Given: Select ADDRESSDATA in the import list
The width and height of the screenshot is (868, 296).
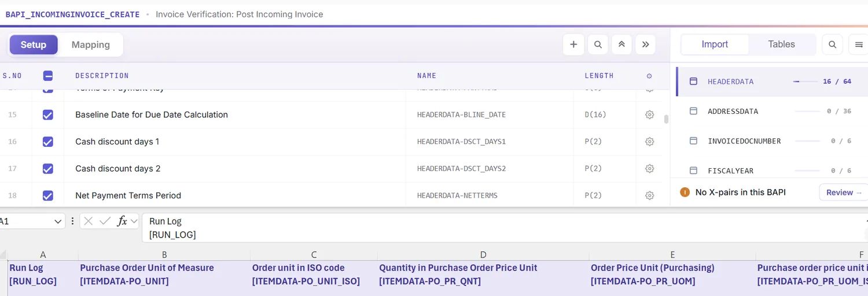Looking at the screenshot, I should click(x=772, y=111).
